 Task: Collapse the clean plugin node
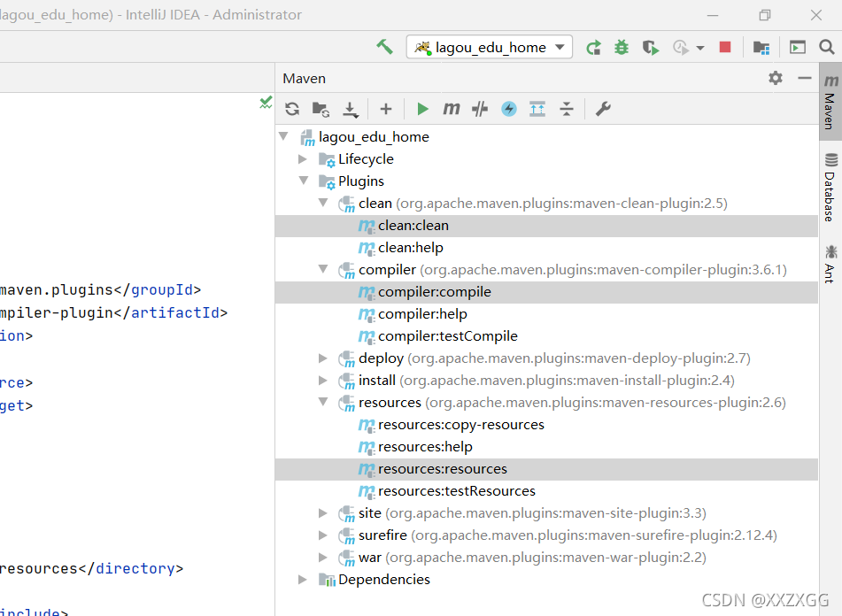click(323, 203)
